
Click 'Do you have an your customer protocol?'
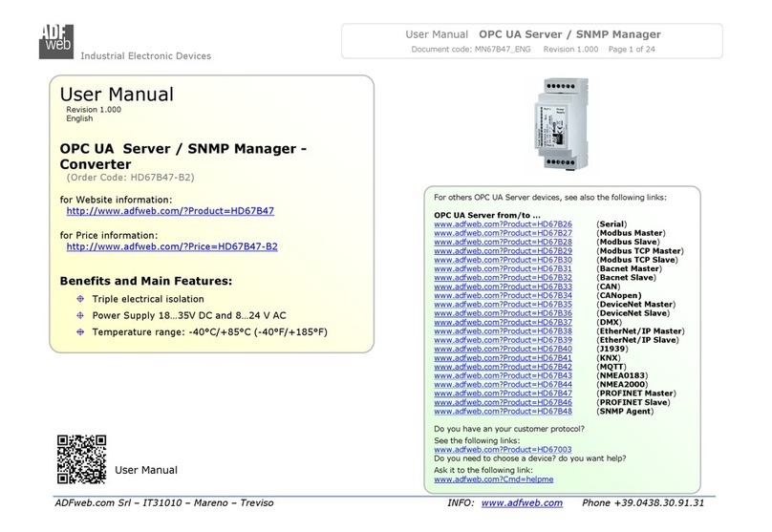[509, 429]
